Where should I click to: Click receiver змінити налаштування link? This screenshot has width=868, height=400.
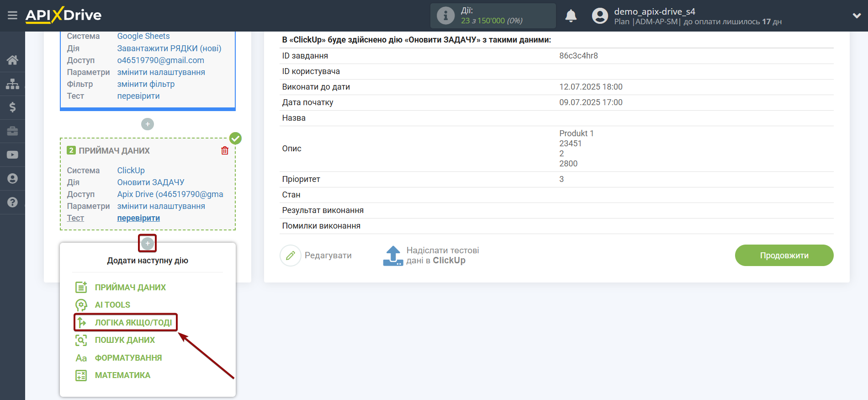click(161, 206)
